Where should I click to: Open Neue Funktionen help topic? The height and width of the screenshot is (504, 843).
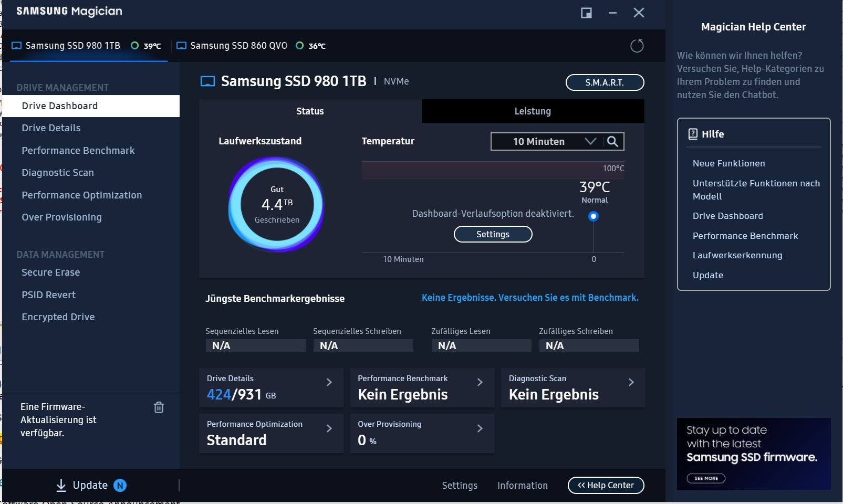pyautogui.click(x=728, y=163)
